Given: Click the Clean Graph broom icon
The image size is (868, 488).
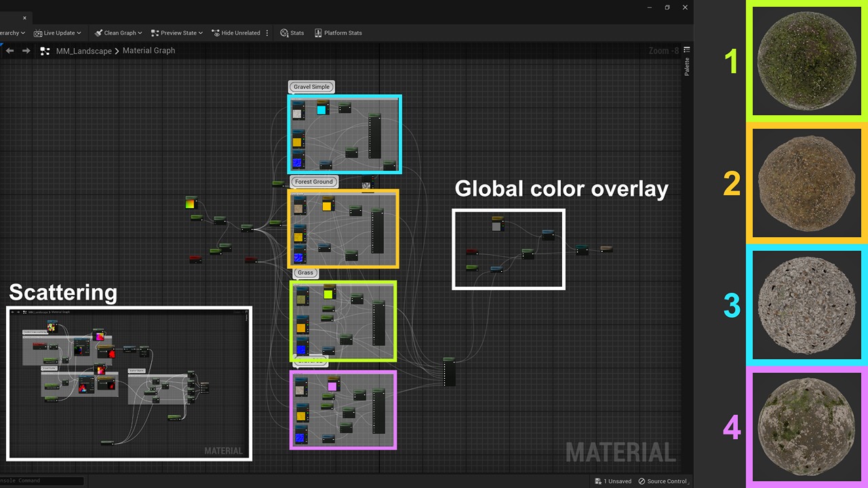Looking at the screenshot, I should pyautogui.click(x=98, y=33).
